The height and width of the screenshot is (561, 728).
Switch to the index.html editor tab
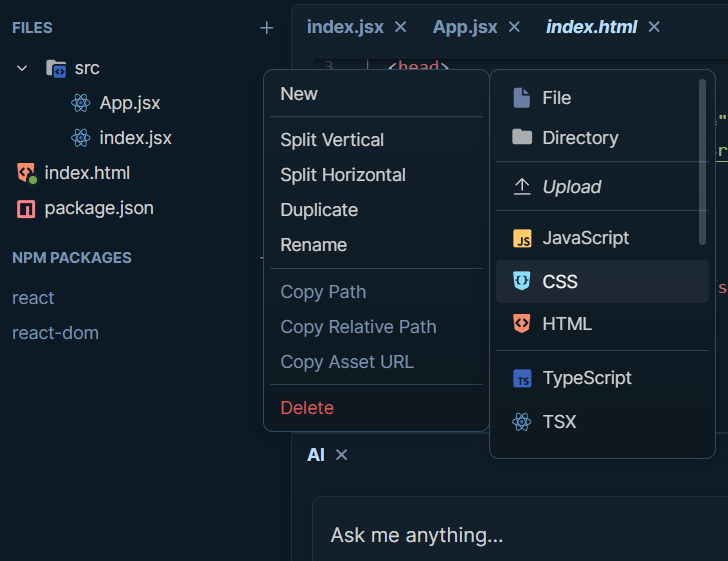click(x=591, y=27)
